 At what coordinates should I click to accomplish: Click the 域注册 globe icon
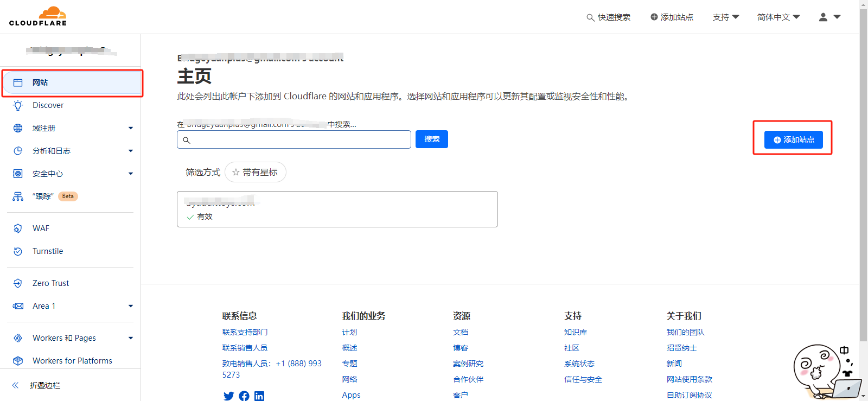[x=18, y=128]
